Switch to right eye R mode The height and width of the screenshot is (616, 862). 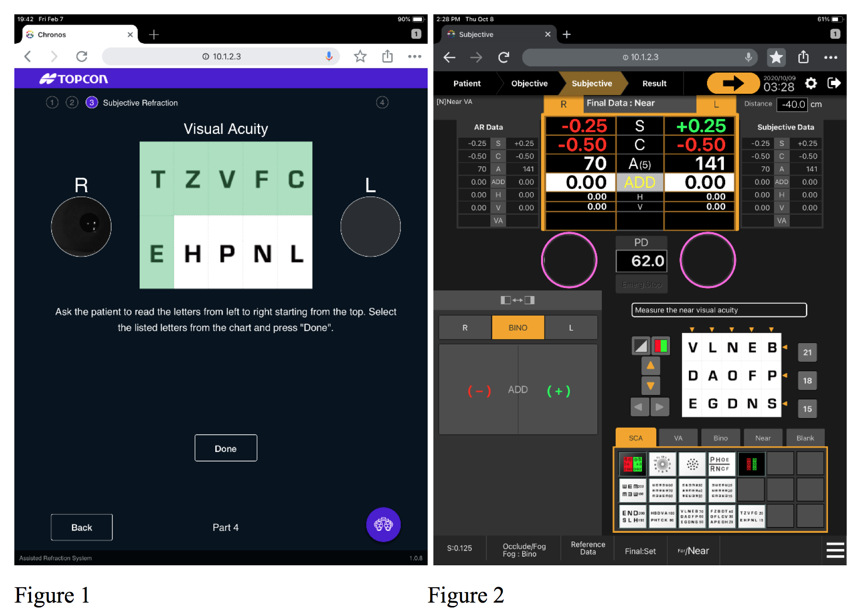tap(465, 328)
